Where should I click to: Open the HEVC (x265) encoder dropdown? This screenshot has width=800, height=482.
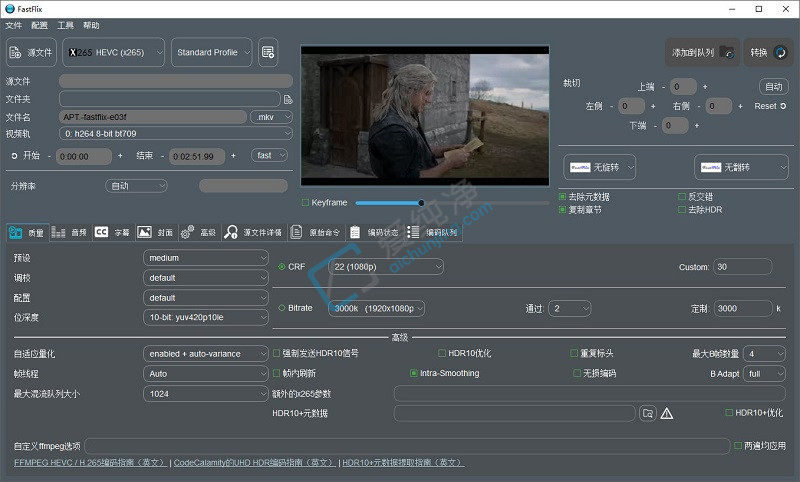tap(113, 52)
